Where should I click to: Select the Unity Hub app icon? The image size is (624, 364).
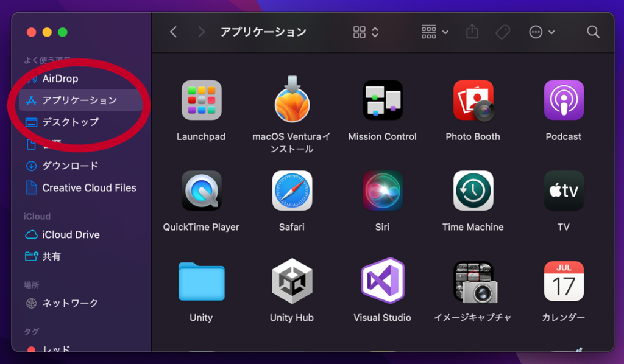click(x=292, y=281)
